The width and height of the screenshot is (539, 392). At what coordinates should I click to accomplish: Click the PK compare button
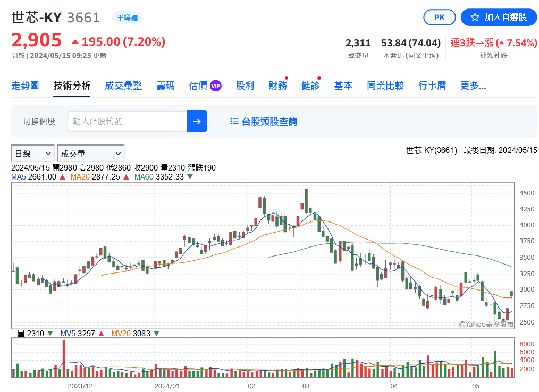tap(439, 17)
